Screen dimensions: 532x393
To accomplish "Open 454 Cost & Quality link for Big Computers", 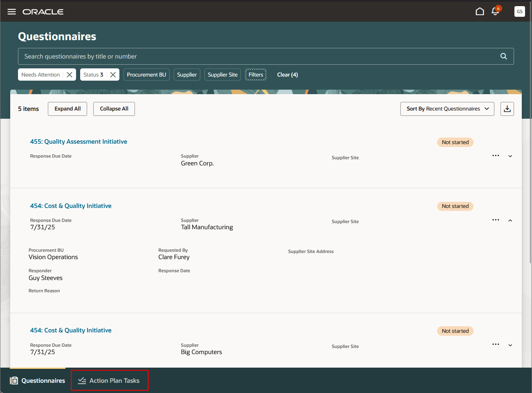I will [x=71, y=330].
